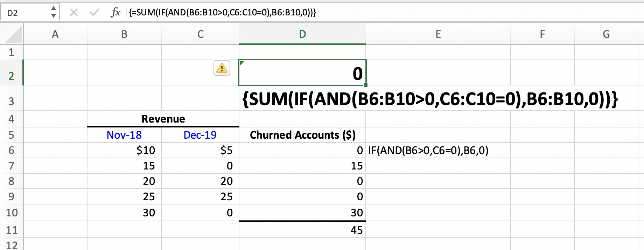Select row 11 header
This screenshot has width=644, height=250.
pyautogui.click(x=11, y=230)
